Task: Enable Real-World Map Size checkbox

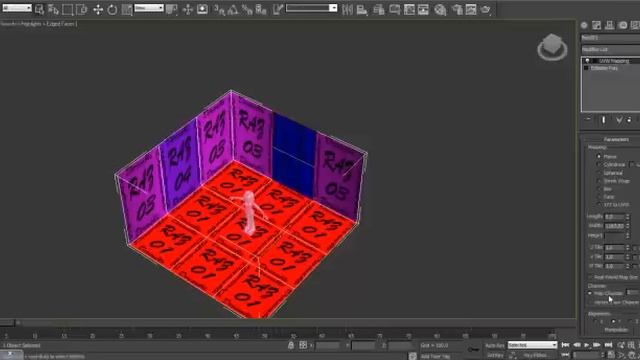Action: (591, 277)
